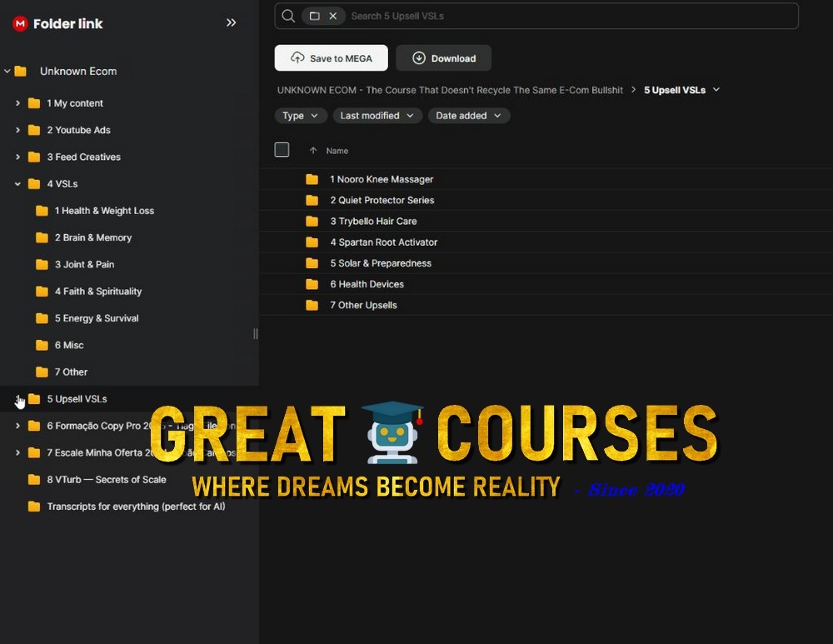Click folder icon beside 6 Misc
The height and width of the screenshot is (644, 833).
click(x=42, y=345)
